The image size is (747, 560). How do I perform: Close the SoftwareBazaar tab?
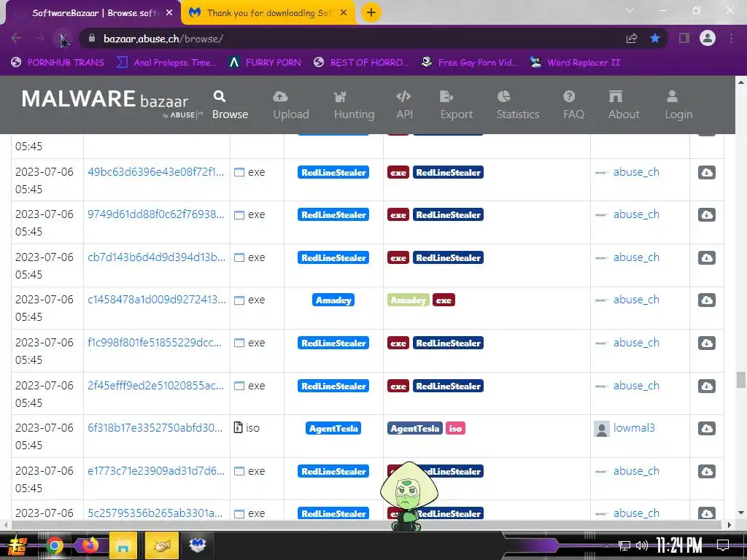169,13
